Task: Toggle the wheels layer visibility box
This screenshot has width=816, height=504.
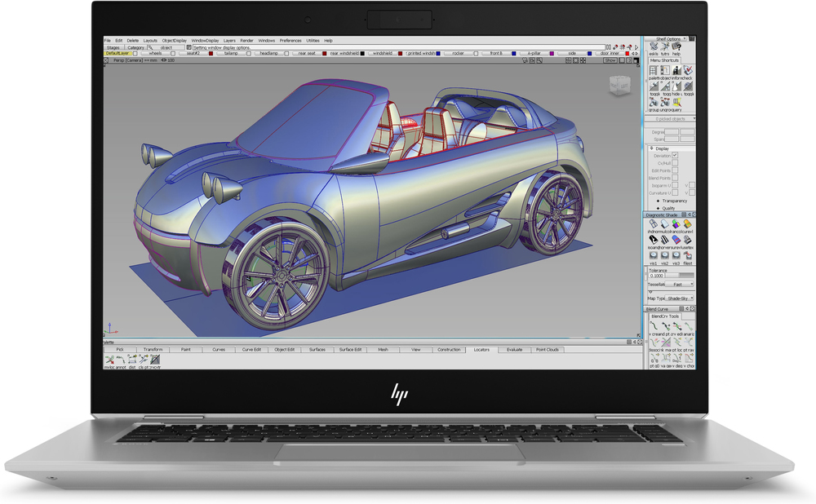Action: click(173, 54)
